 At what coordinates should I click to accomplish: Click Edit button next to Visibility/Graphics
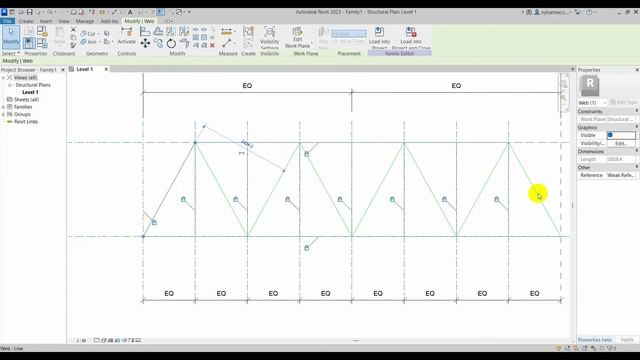(621, 143)
